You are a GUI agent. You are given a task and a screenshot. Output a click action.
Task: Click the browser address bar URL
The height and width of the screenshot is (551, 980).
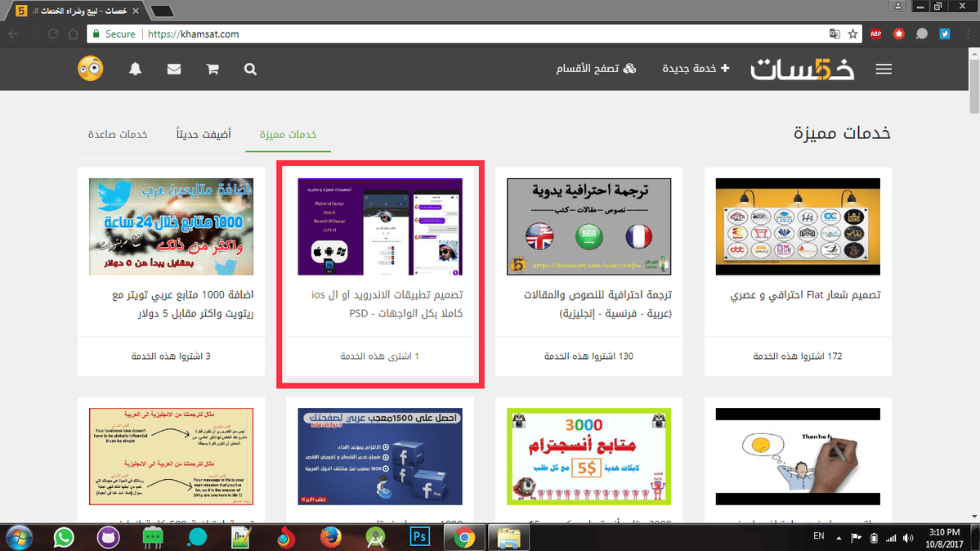click(x=193, y=34)
